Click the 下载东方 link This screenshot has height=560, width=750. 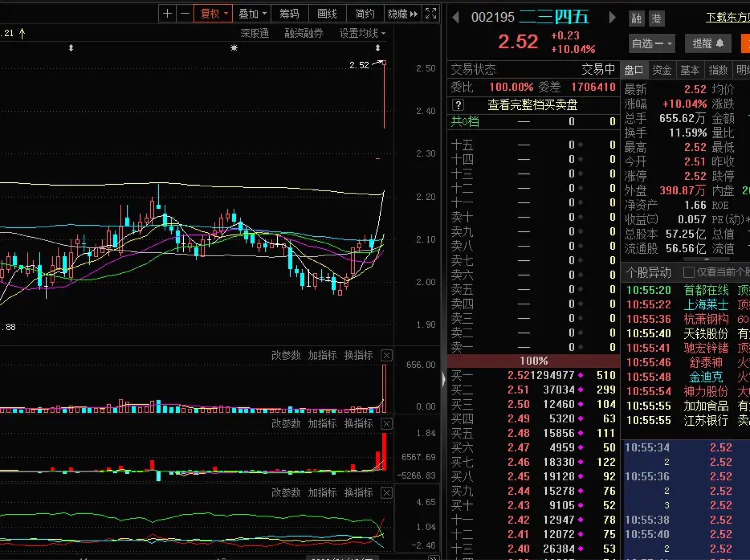click(x=727, y=17)
